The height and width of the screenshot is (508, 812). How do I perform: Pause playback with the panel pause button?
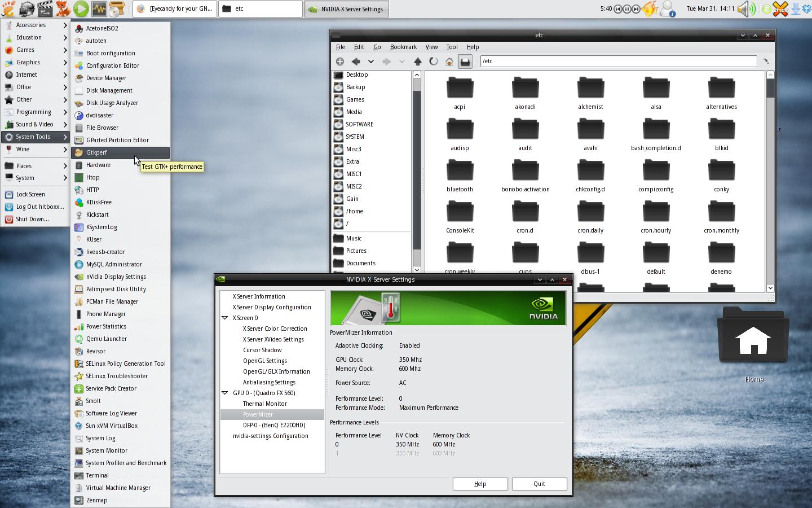[627, 9]
